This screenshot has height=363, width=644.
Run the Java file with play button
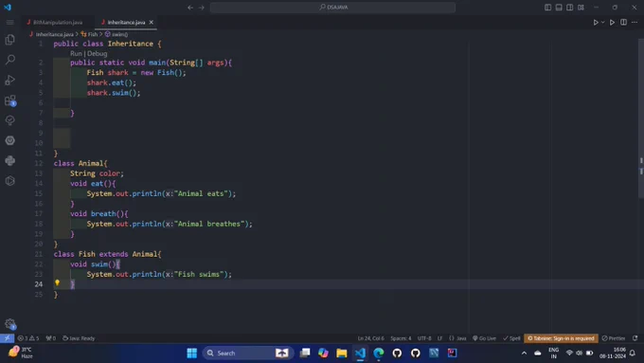tap(596, 22)
